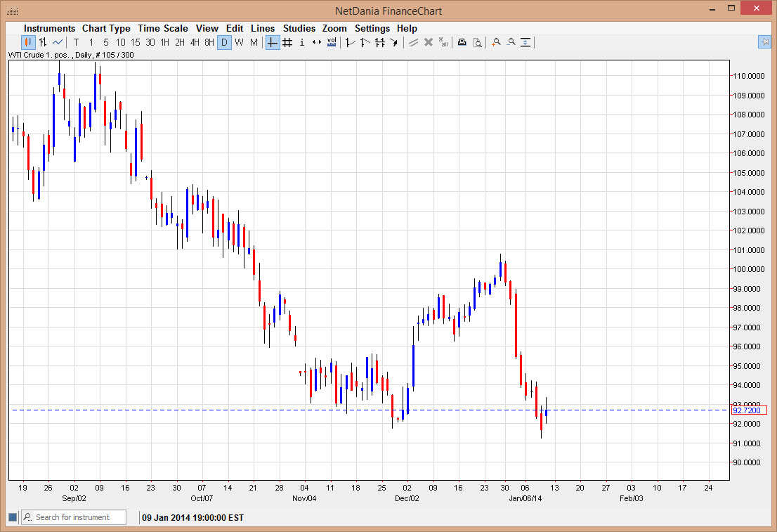Toggle the crosshair cursor button
Image resolution: width=777 pixels, height=532 pixels.
(x=273, y=42)
